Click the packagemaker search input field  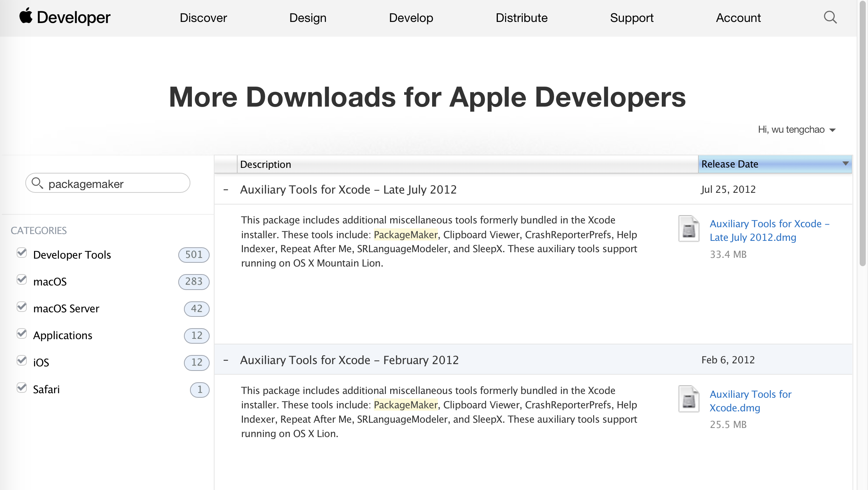point(113,184)
